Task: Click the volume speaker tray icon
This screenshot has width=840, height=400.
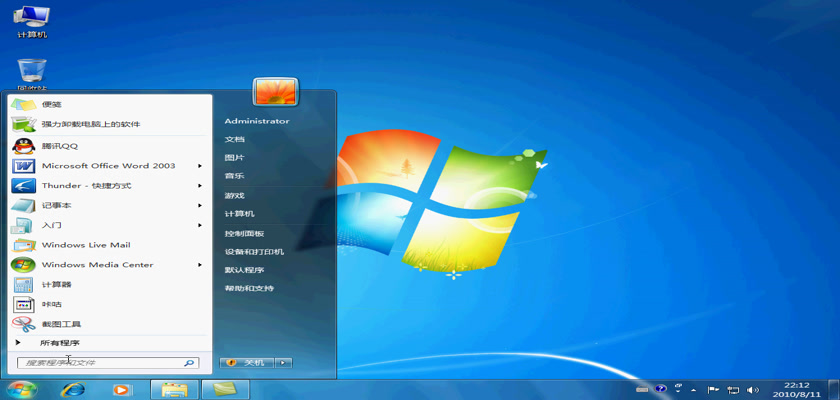Action: pos(752,389)
